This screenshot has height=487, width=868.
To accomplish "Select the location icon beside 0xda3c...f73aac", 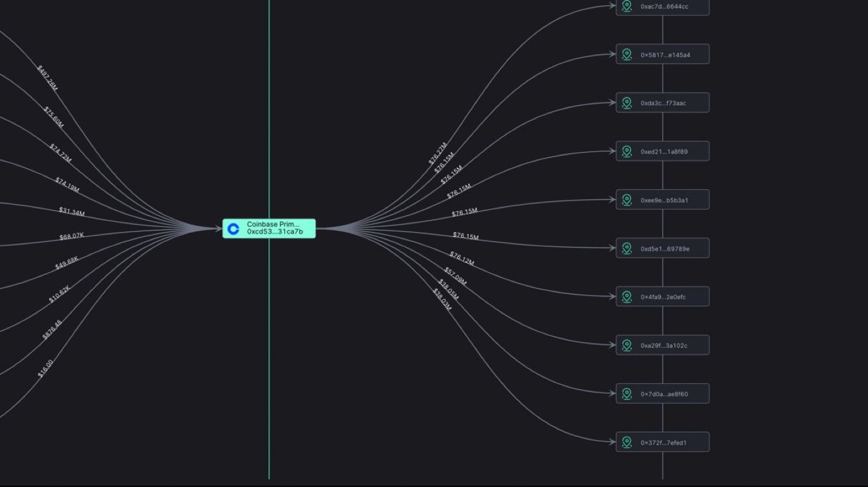I will point(626,103).
